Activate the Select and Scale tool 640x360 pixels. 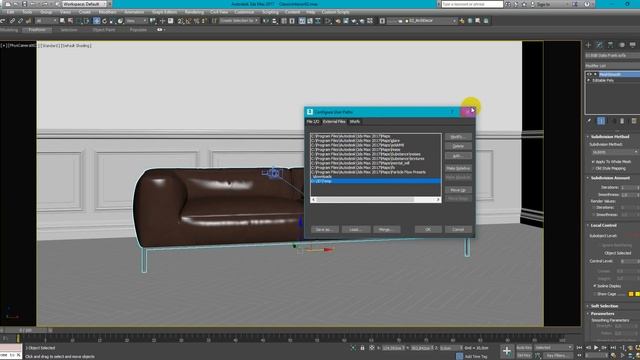[x=112, y=21]
